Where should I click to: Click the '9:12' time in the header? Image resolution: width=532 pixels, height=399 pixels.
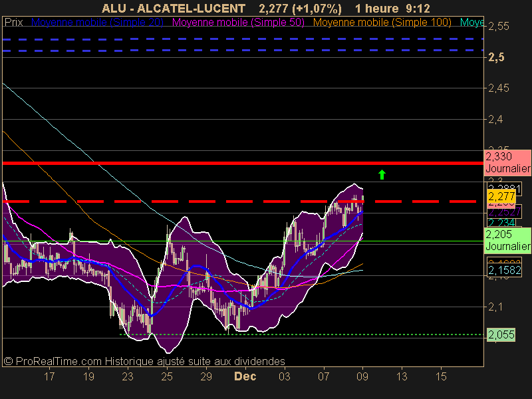418,8
